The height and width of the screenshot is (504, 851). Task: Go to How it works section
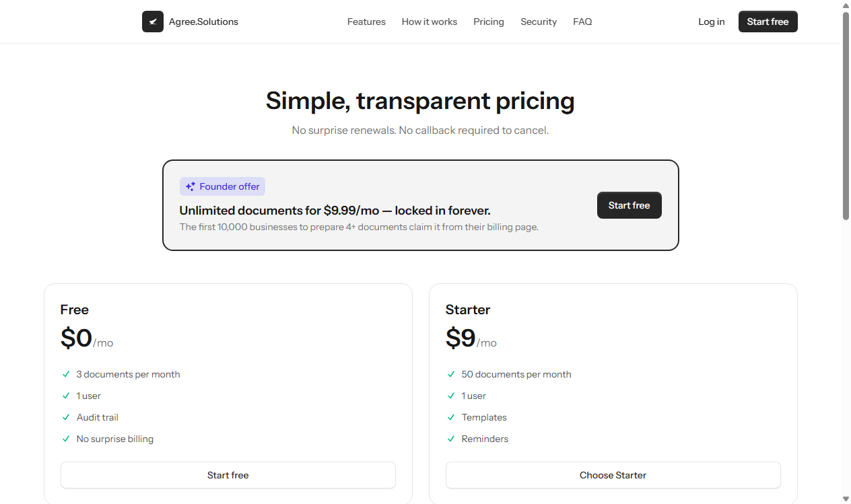click(x=430, y=22)
